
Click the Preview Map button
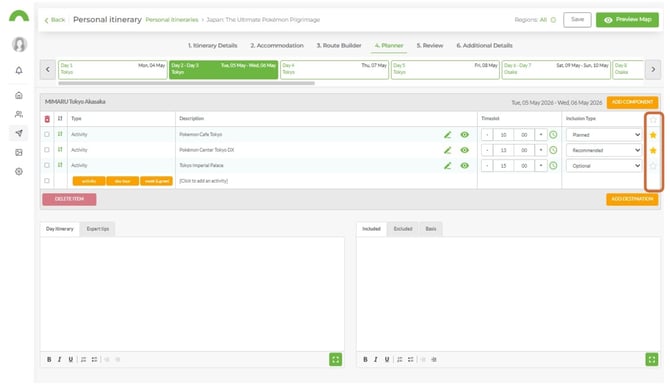pos(627,20)
